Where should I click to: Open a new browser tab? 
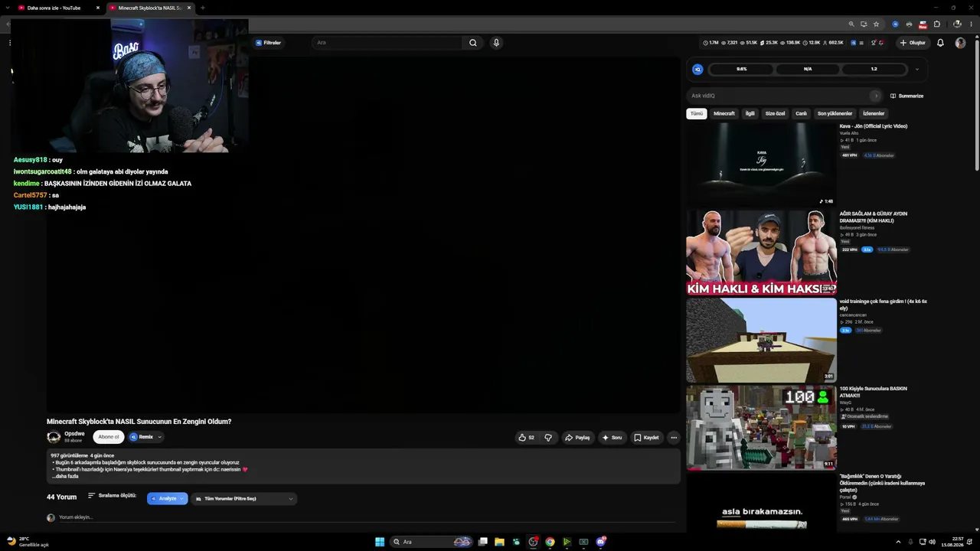tap(203, 8)
